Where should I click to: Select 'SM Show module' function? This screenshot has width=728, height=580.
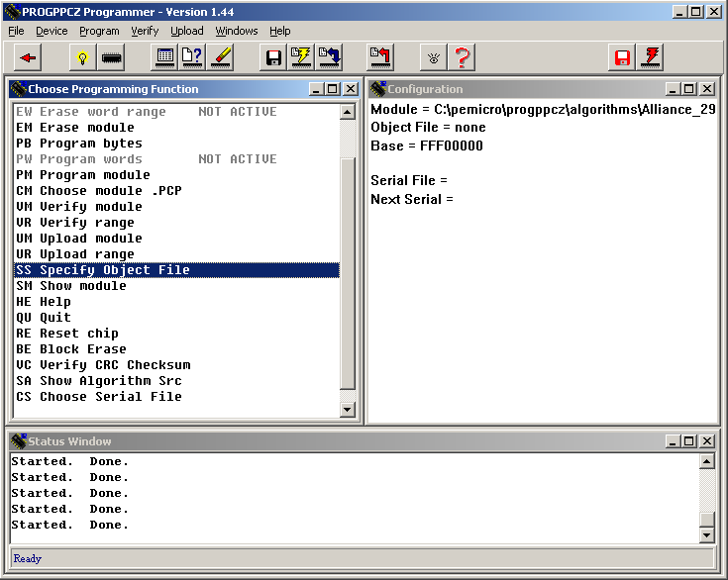177,286
